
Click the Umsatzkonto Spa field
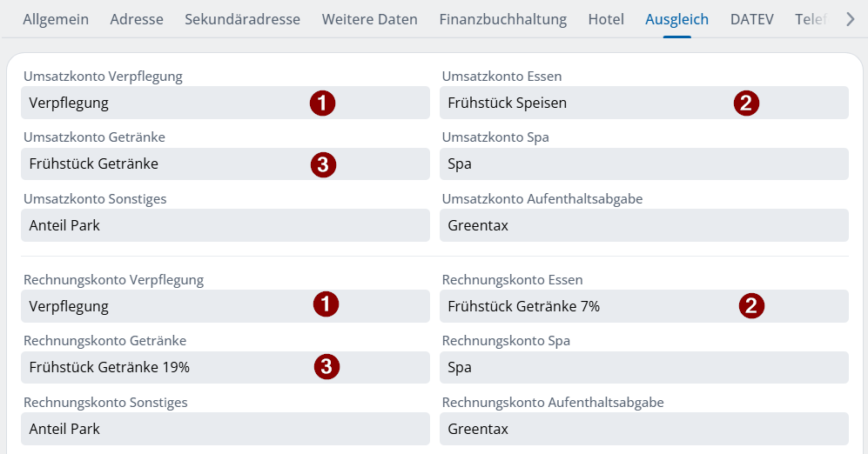click(643, 164)
